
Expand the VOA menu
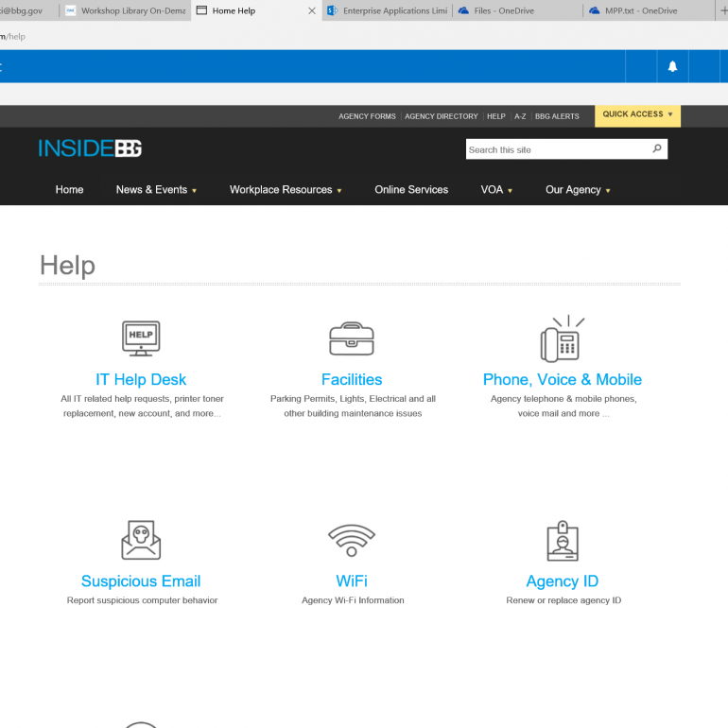(x=496, y=190)
